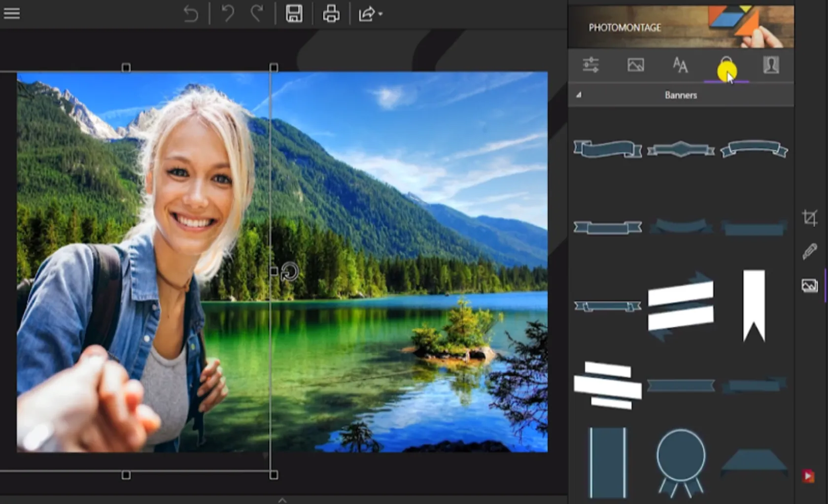Viewport: 828px width, 504px height.
Task: Open the adjustments sliders tab
Action: pos(590,65)
